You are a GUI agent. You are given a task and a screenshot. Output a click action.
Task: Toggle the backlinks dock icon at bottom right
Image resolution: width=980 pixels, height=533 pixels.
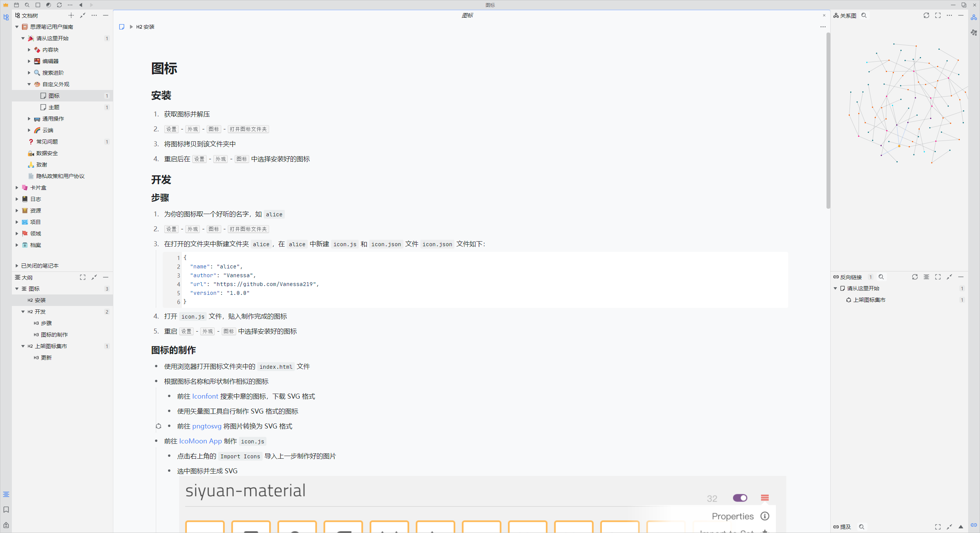click(x=974, y=525)
